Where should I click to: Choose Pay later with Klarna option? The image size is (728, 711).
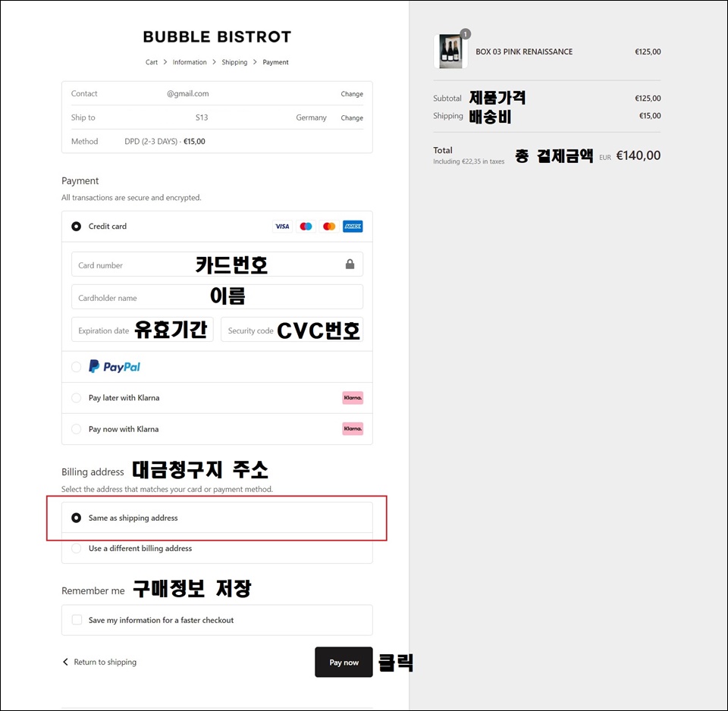(76, 398)
